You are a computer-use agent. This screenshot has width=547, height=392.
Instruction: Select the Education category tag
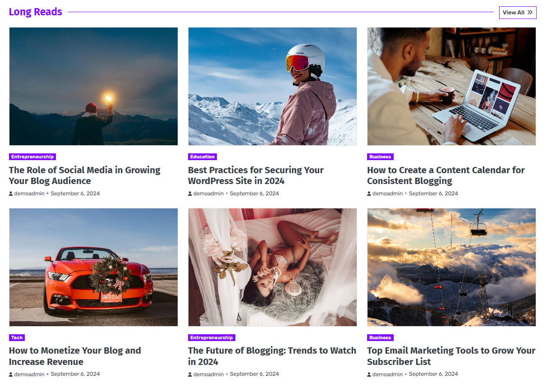tap(202, 157)
